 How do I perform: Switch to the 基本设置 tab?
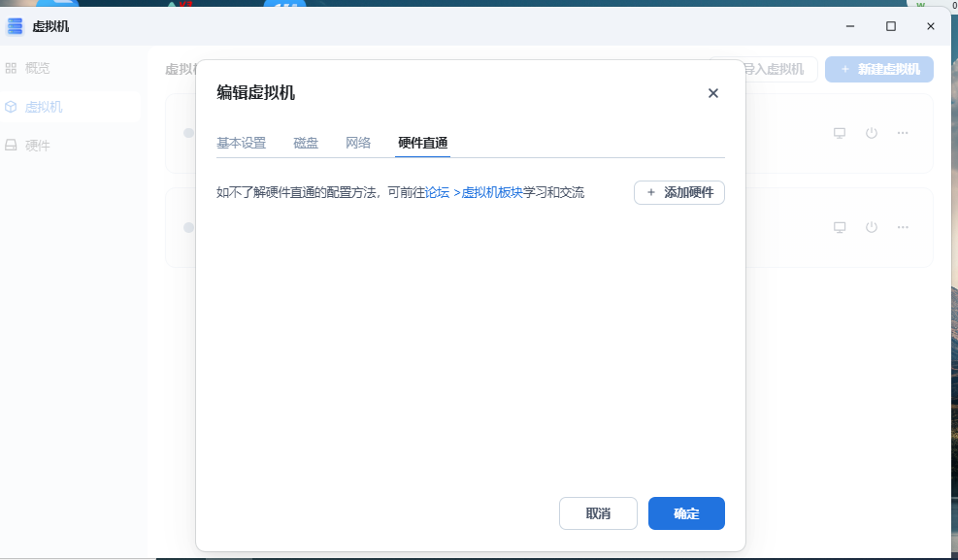click(241, 143)
